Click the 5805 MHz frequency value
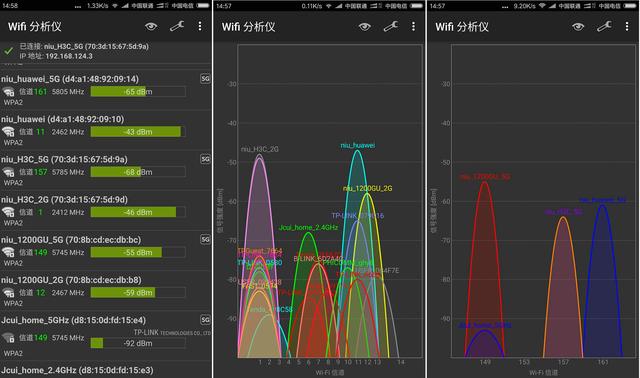Image resolution: width=640 pixels, height=378 pixels. (68, 92)
